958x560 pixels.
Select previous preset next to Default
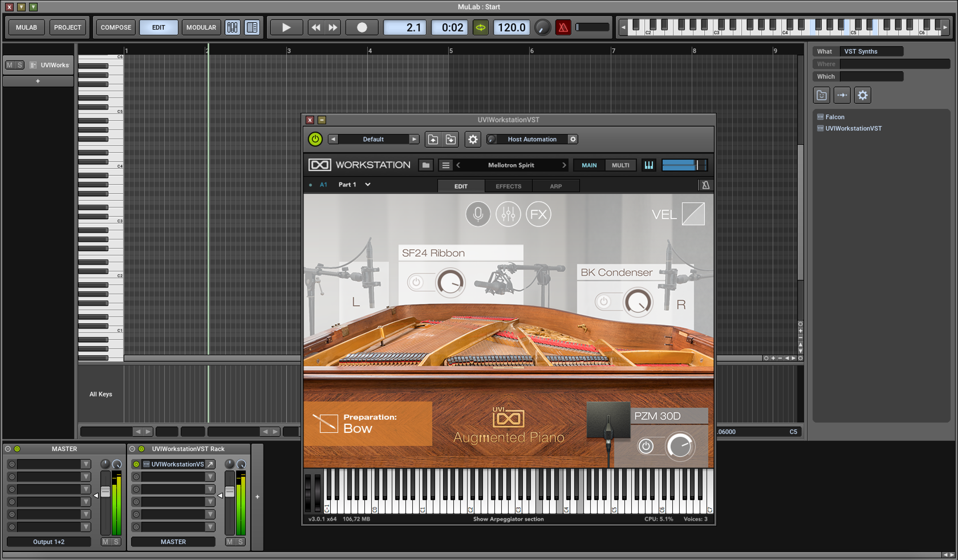(333, 139)
